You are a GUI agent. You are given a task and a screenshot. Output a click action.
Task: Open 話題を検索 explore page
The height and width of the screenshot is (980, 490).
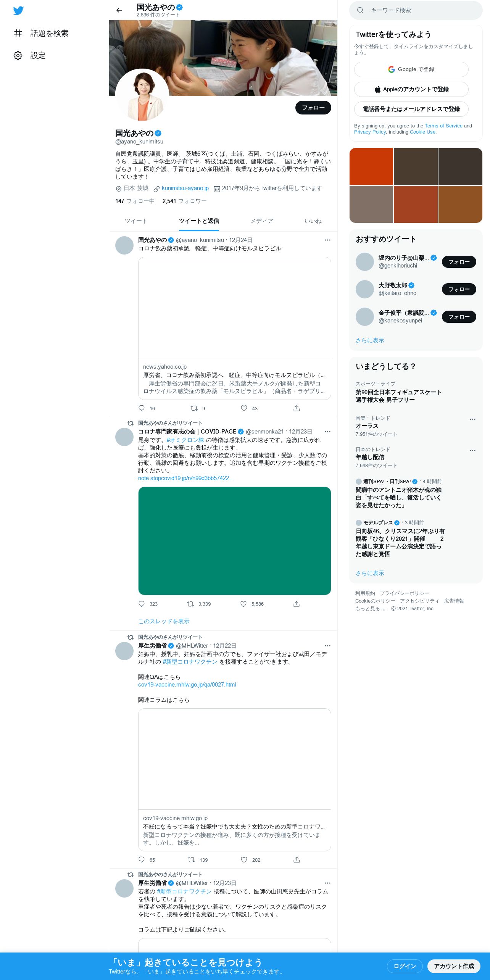[41, 33]
